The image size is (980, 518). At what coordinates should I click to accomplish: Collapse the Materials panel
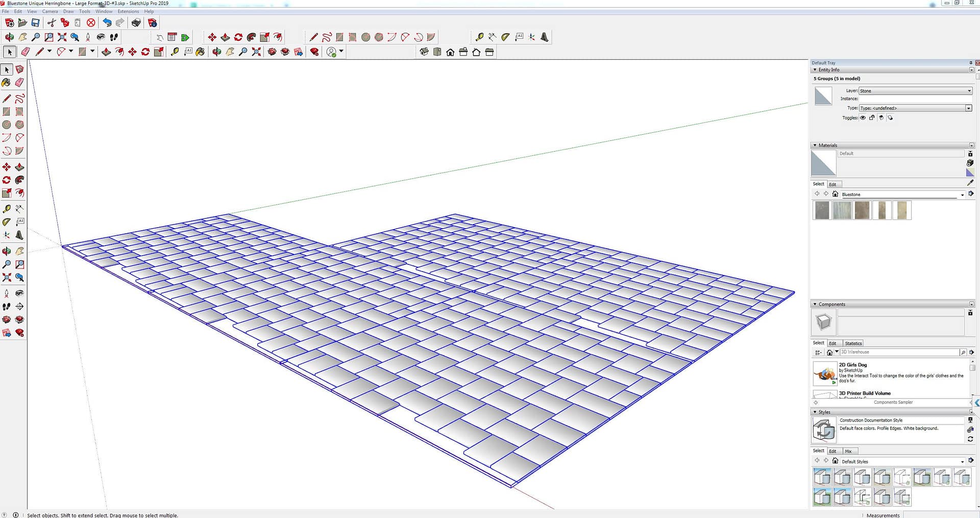click(815, 145)
